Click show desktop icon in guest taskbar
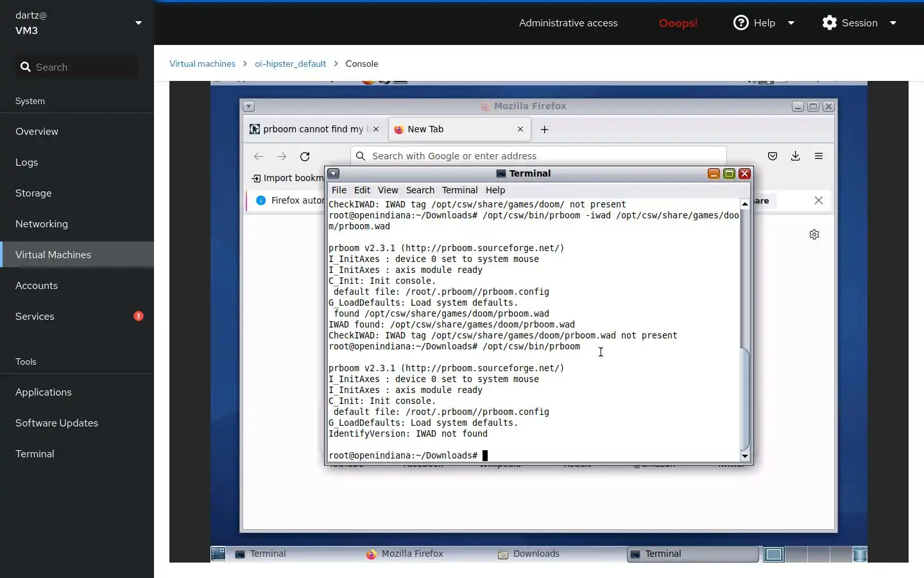Image resolution: width=924 pixels, height=578 pixels. coord(218,554)
